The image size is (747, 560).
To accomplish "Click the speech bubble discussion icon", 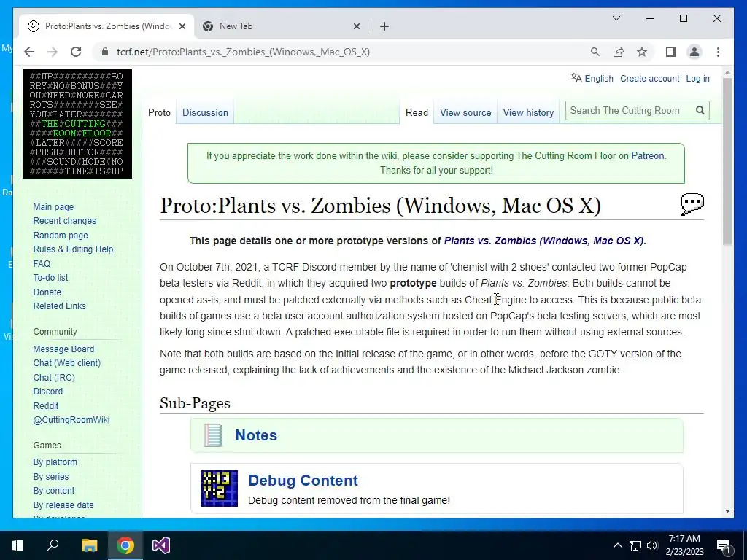I will 692,204.
